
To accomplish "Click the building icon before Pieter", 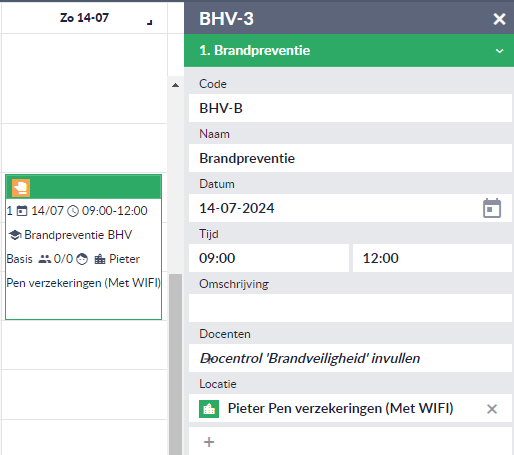I will click(x=100, y=259).
